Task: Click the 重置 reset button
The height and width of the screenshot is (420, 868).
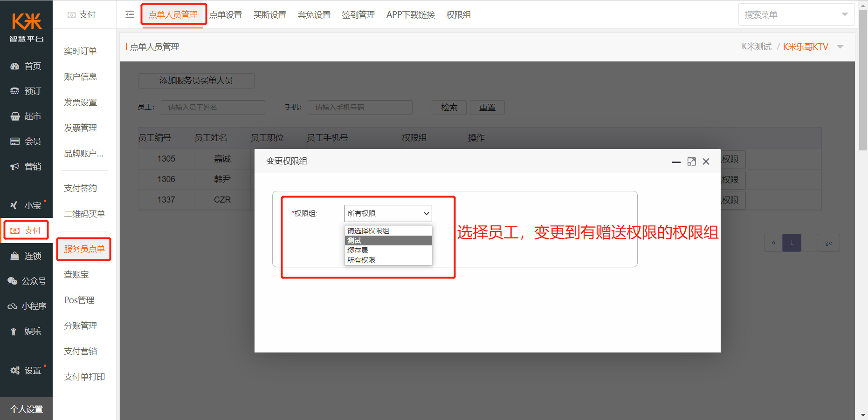Action: pyautogui.click(x=487, y=108)
